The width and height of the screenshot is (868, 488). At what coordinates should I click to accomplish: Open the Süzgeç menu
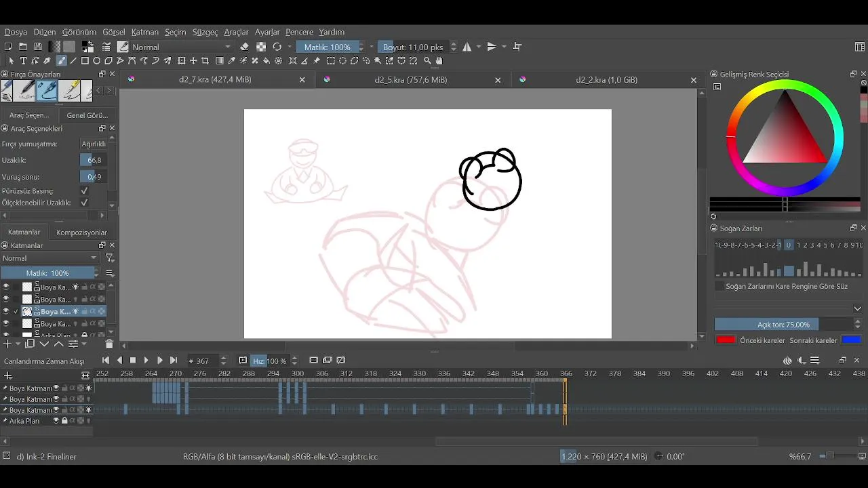[x=205, y=32]
